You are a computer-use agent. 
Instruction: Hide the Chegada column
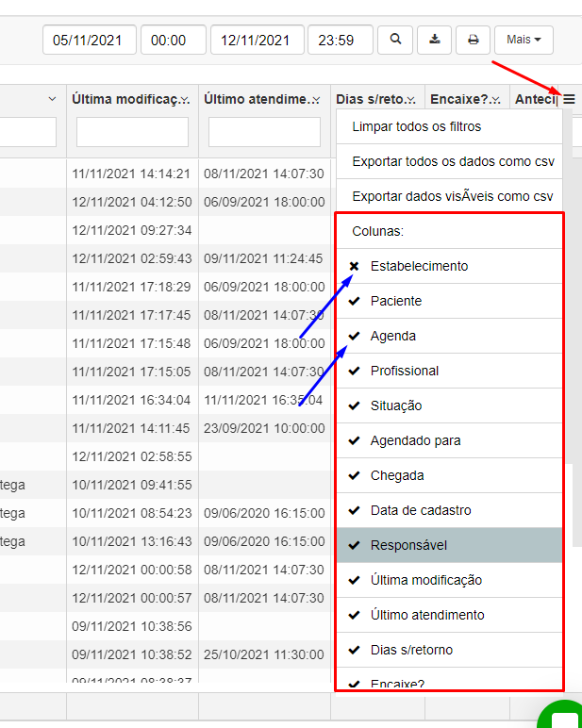coord(449,475)
